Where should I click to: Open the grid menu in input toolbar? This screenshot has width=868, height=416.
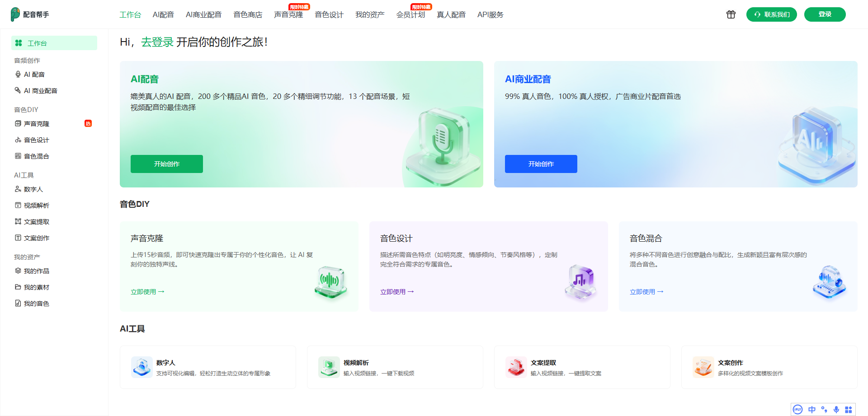[849, 410]
